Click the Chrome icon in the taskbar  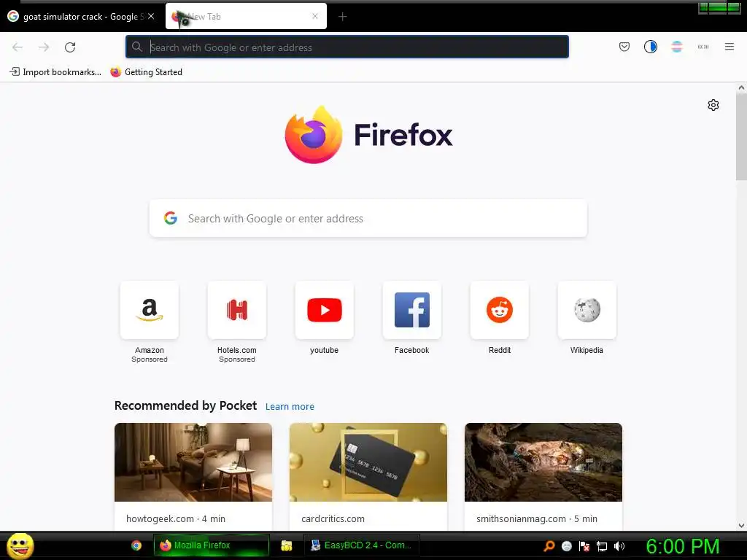click(x=136, y=545)
